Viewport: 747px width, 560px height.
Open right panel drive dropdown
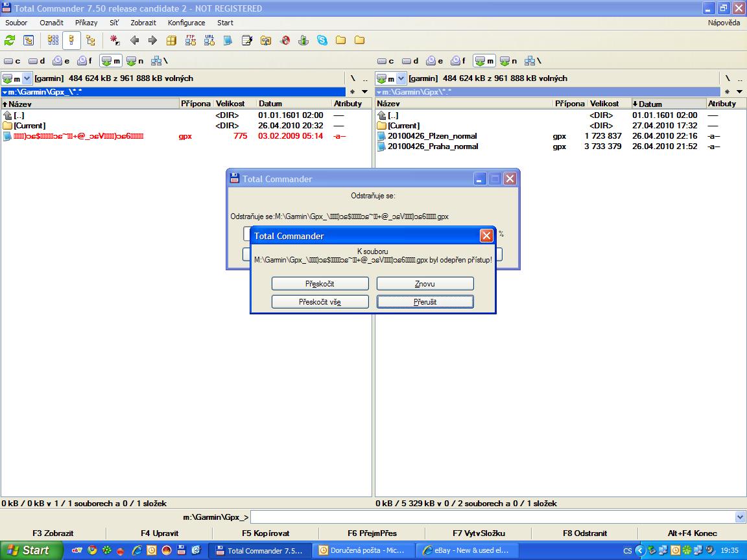(x=401, y=78)
